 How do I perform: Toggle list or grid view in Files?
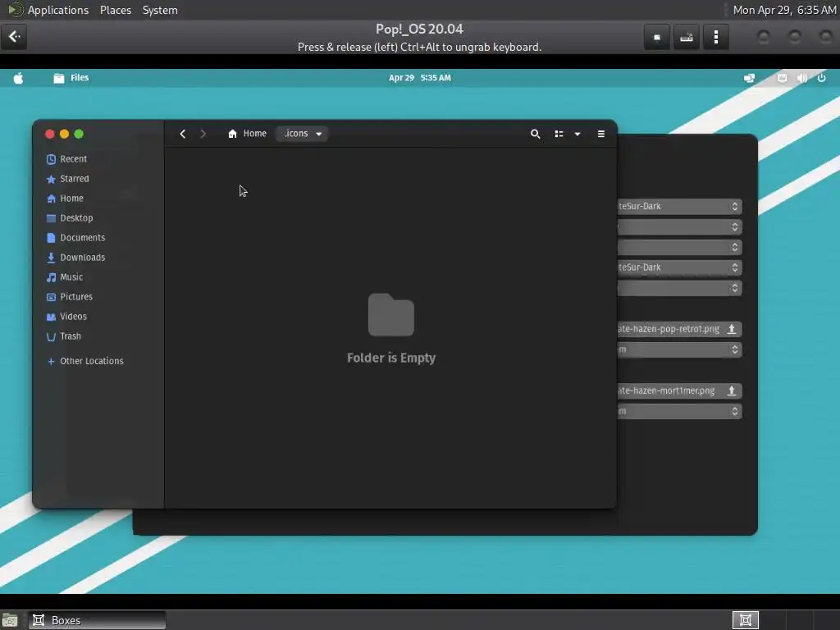pos(559,134)
